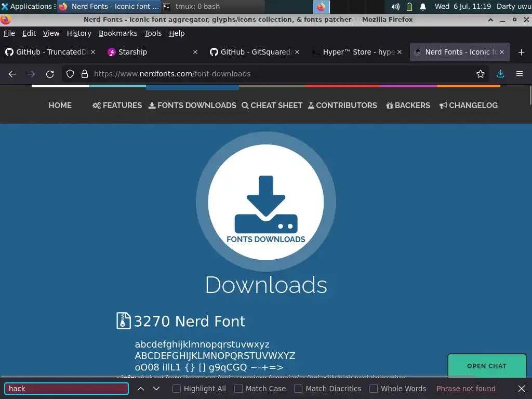Click the Firefox icon in the panel systray
The width and height of the screenshot is (532, 399).
click(x=321, y=7)
